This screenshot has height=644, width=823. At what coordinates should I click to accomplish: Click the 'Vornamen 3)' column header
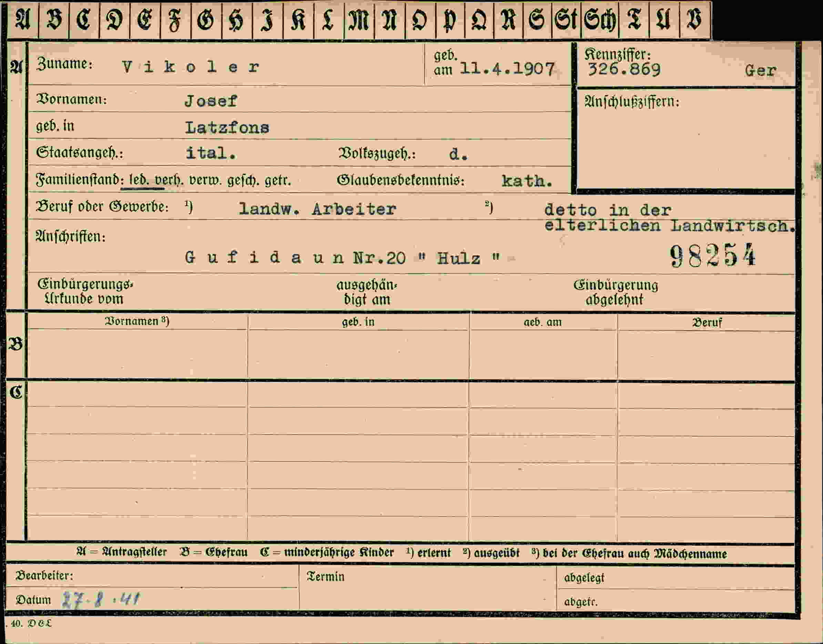pos(137,321)
